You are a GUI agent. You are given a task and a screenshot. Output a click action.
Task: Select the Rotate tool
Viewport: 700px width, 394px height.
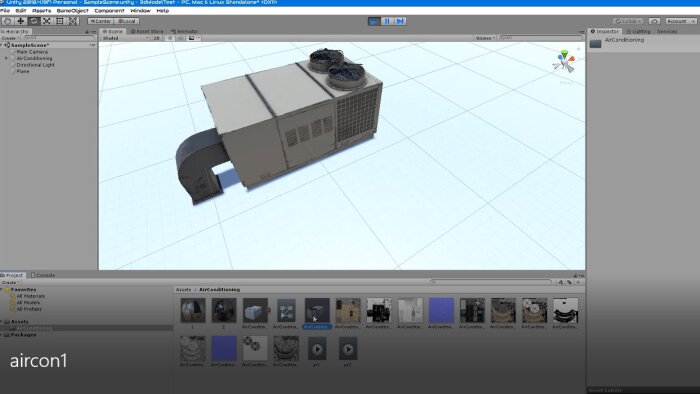pos(33,21)
